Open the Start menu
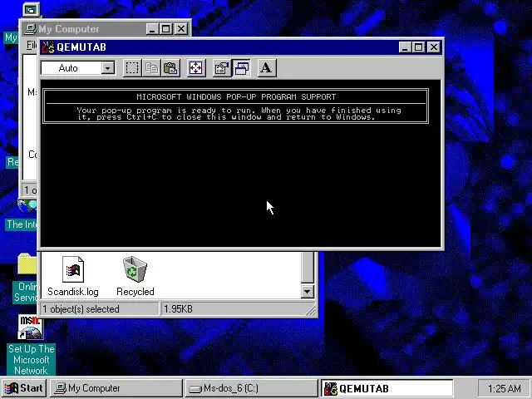The height and width of the screenshot is (399, 532). (24, 388)
